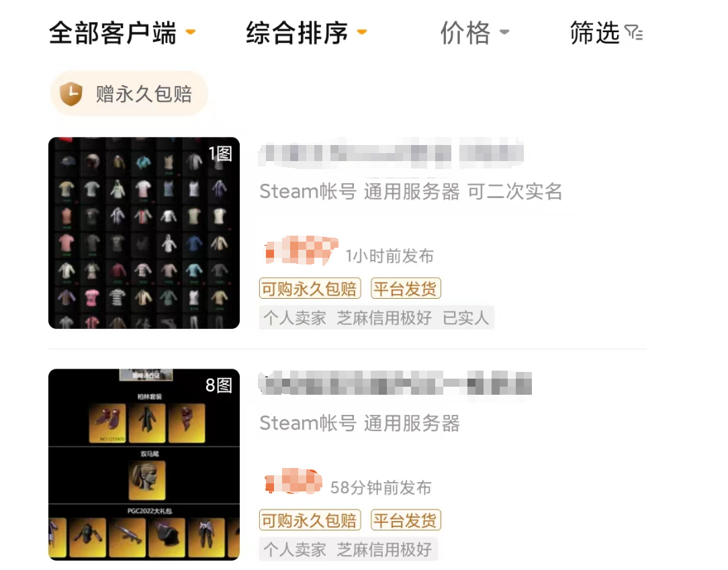
Task: Open the 价格 price sort dropdown
Action: pos(475,33)
